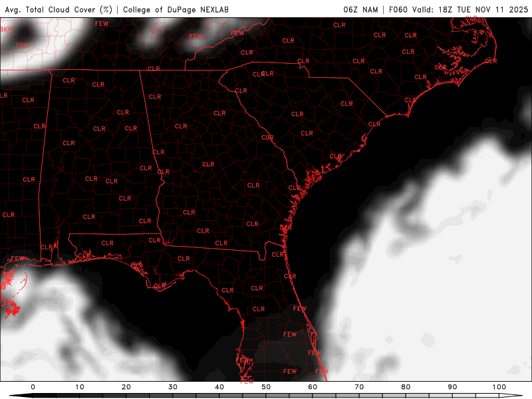Image resolution: width=532 pixels, height=399 pixels.
Task: Select the 'BKN' station label on map
Action: pos(6,29)
